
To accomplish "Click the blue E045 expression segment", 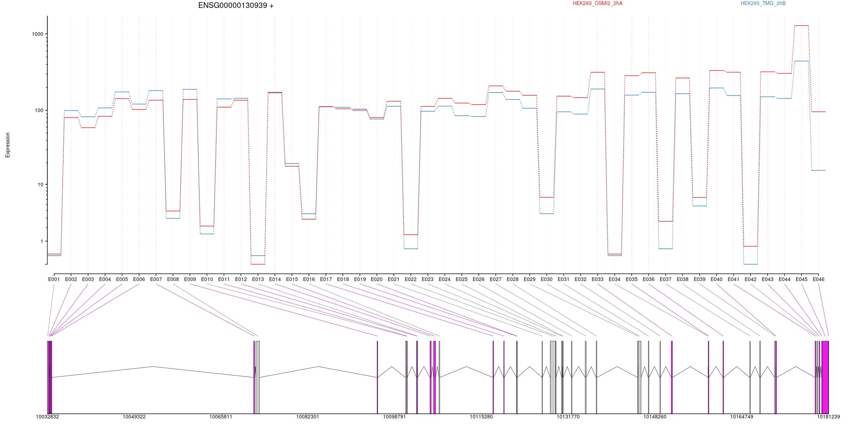I will point(801,61).
